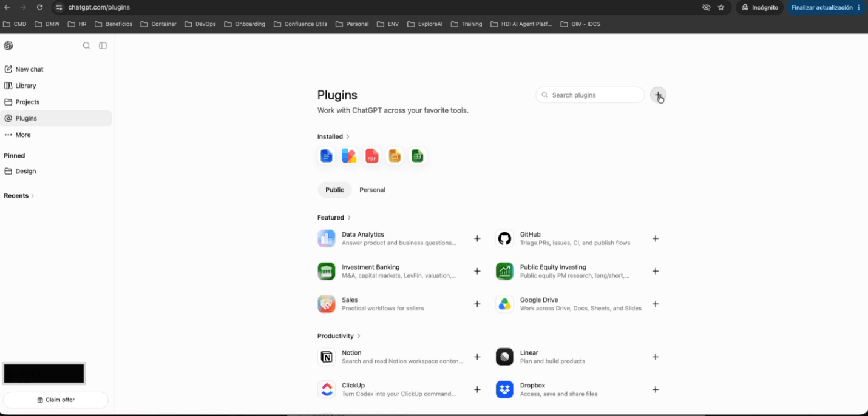The image size is (868, 416).
Task: Start a New chat
Action: pos(56,69)
